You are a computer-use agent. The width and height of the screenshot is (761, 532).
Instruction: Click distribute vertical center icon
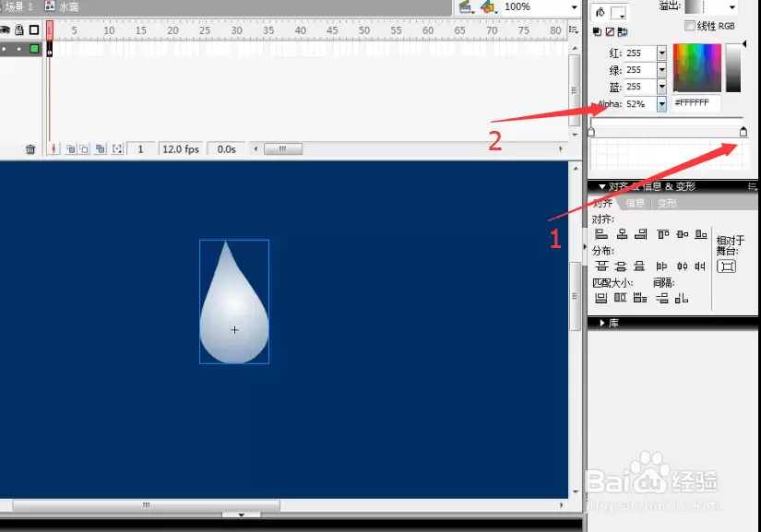click(621, 266)
